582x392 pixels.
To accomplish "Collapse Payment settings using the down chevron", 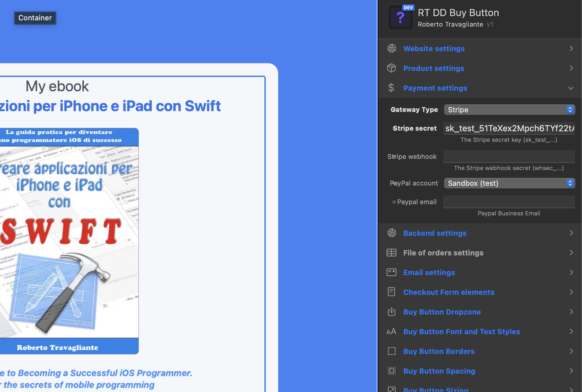I will (571, 88).
